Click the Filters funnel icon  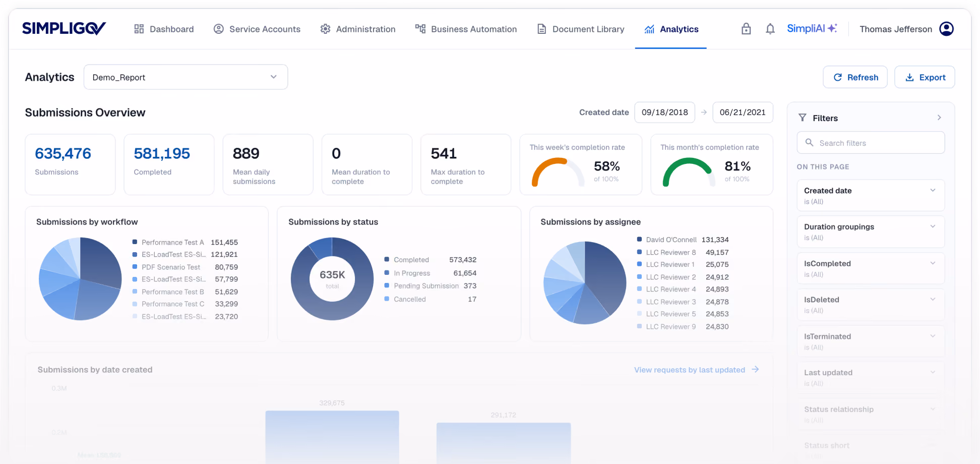tap(803, 118)
